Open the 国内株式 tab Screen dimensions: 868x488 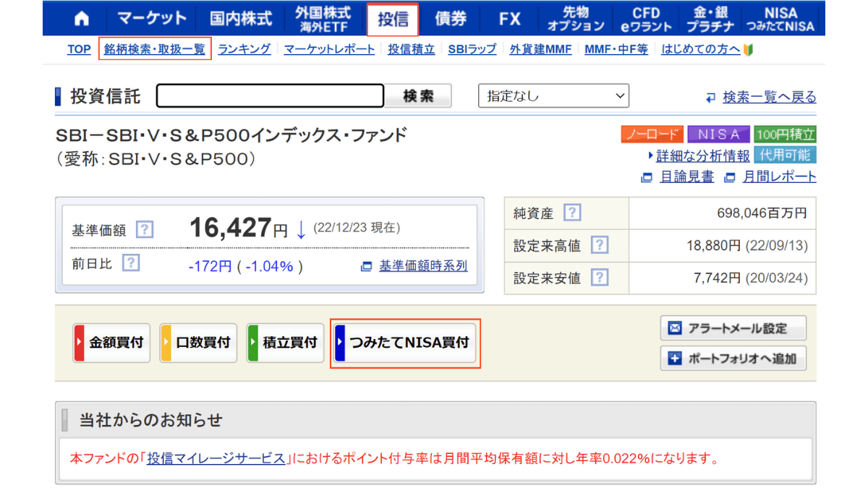(x=241, y=19)
